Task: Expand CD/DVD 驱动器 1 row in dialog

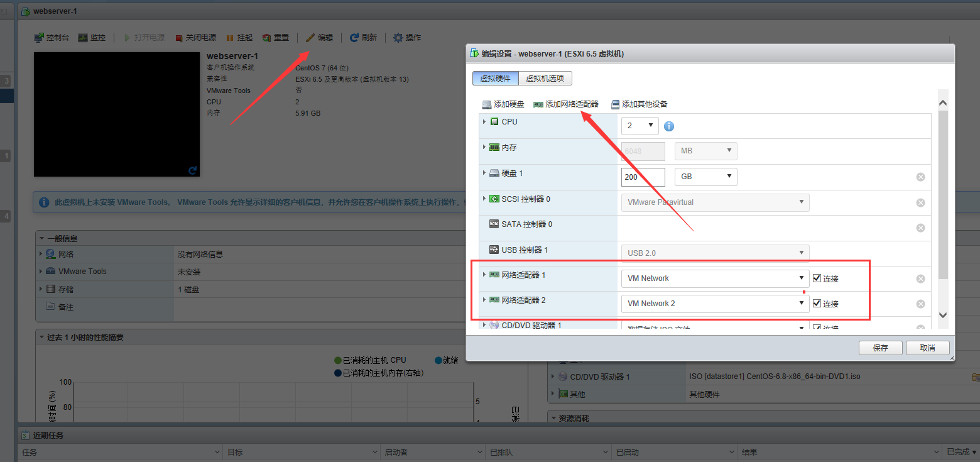Action: point(484,325)
